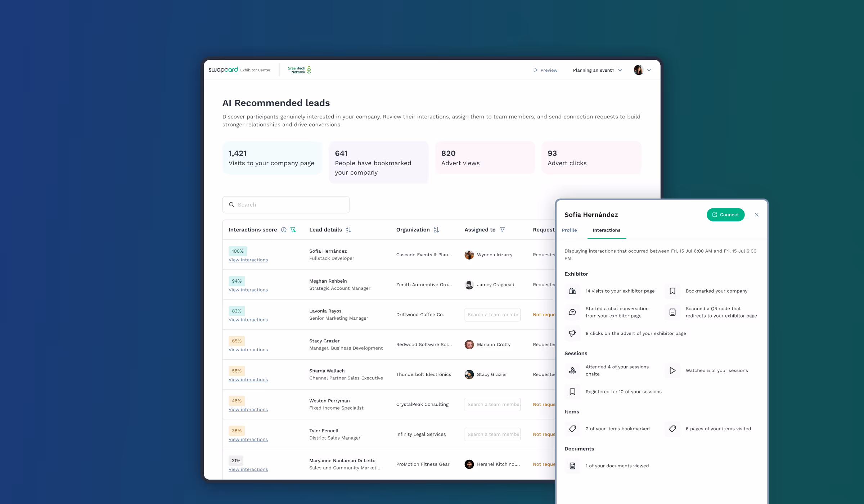Viewport: 864px width, 504px height.
Task: Sort by Organization column icon
Action: [x=436, y=230]
